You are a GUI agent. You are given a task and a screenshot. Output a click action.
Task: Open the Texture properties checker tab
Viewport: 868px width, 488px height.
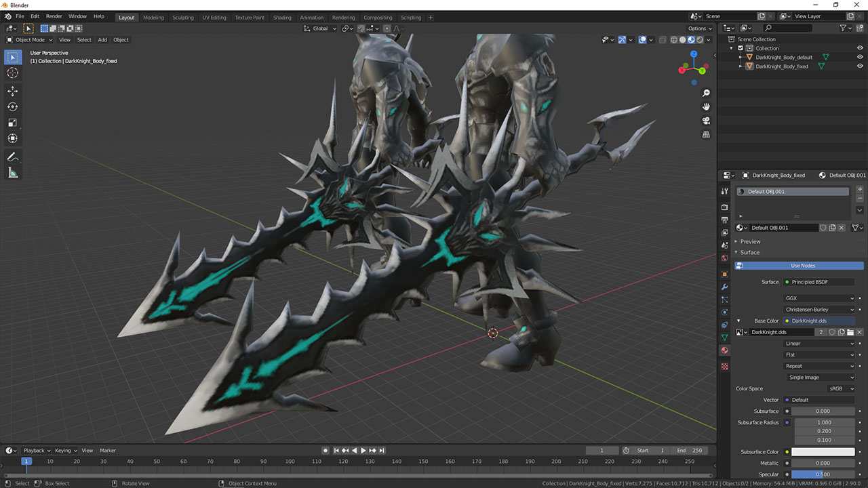click(x=724, y=366)
